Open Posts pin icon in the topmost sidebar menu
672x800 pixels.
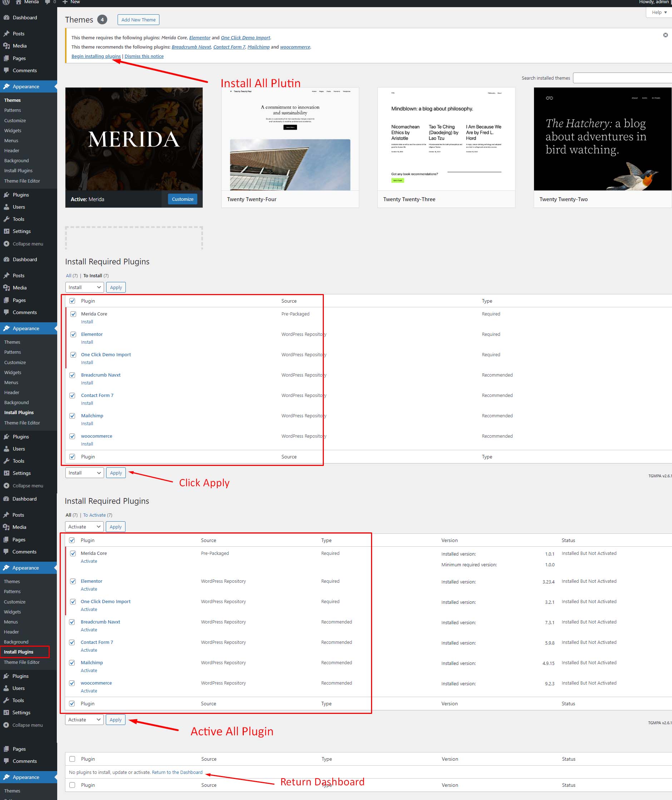tap(6, 34)
